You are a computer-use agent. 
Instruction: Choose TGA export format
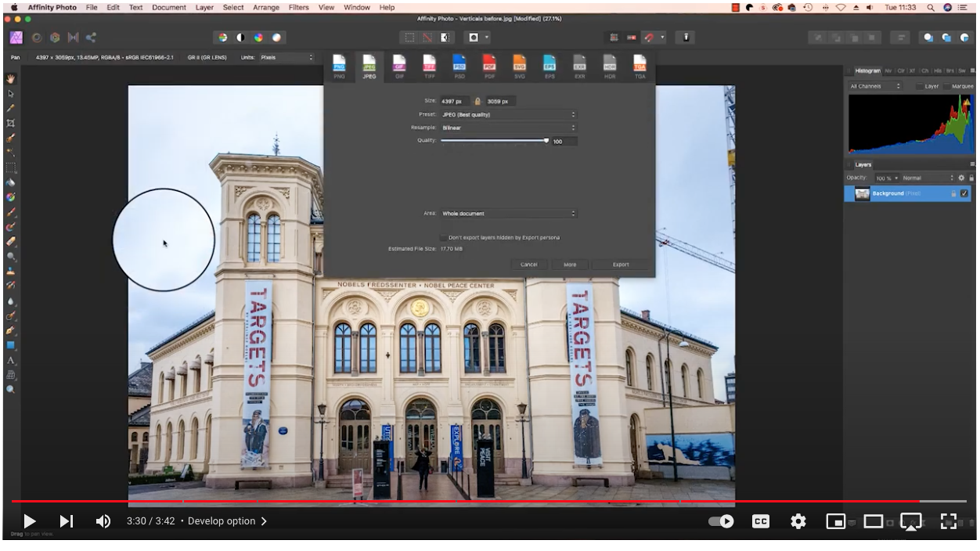[640, 67]
